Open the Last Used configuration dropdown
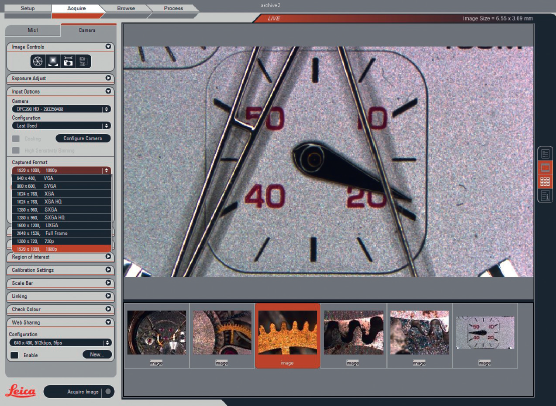This screenshot has height=406, width=556. point(61,126)
